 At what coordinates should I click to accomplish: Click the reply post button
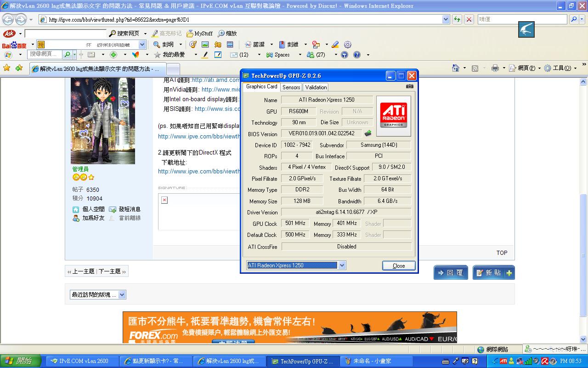coord(450,273)
